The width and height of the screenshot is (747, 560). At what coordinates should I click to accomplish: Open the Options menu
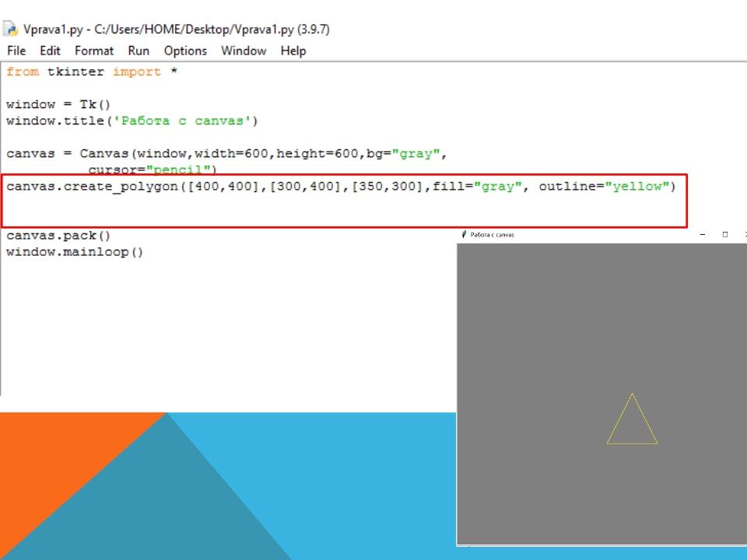click(185, 51)
